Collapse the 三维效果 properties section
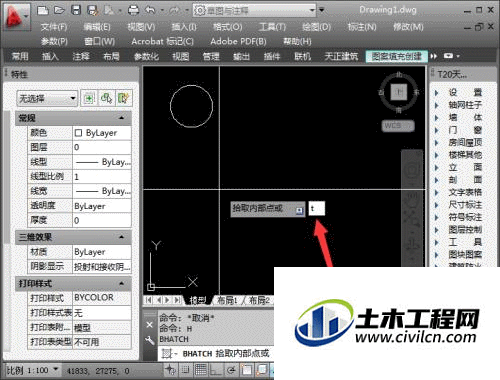 (122, 237)
